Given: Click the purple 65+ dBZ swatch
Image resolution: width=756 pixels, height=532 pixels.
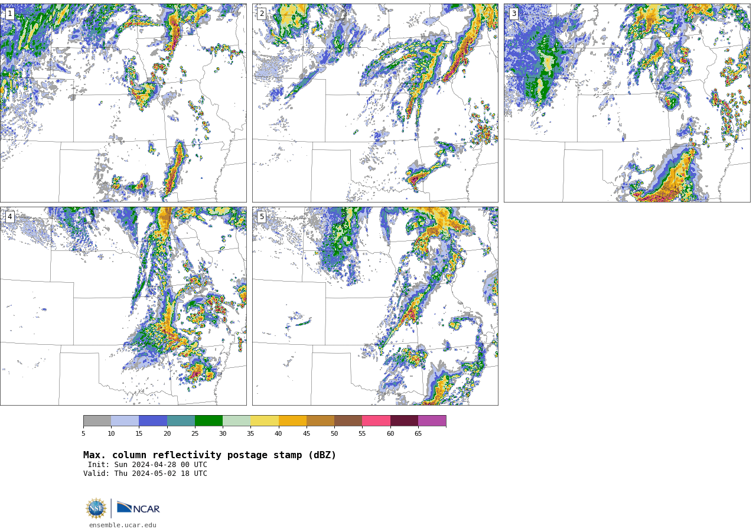Looking at the screenshot, I should point(432,421).
